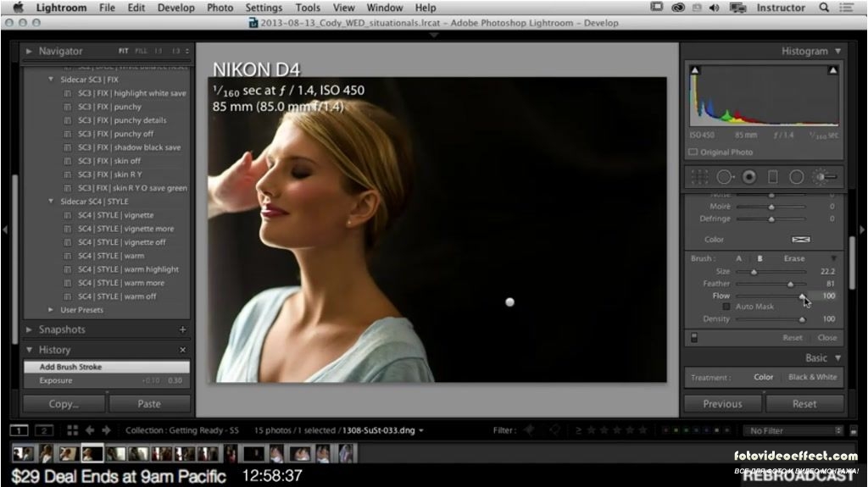Collapse the Histogram panel
This screenshot has width=868, height=487.
(838, 51)
